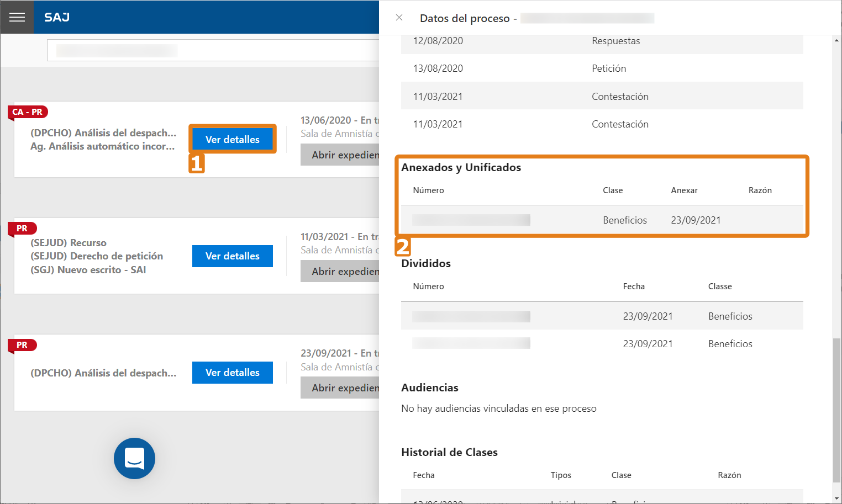This screenshot has height=504, width=842.
Task: Click 'No hay audiencias vinculadas en ese proceso'
Action: coord(499,408)
